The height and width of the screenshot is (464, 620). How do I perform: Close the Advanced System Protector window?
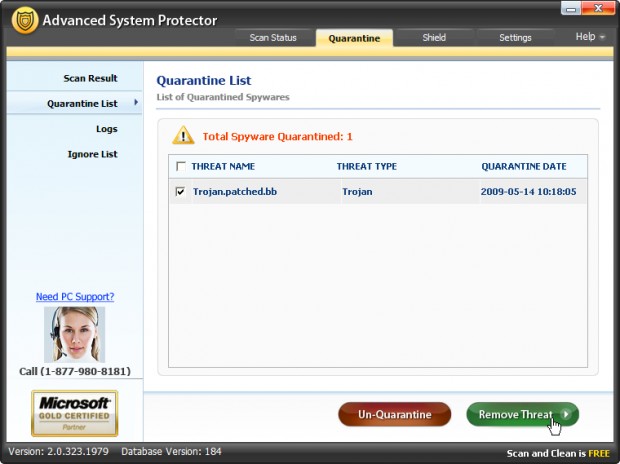598,8
